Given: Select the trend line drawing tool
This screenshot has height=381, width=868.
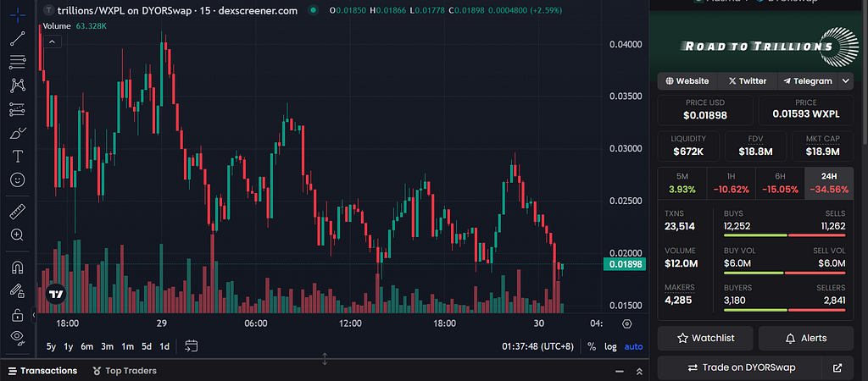Looking at the screenshot, I should coord(17,38).
